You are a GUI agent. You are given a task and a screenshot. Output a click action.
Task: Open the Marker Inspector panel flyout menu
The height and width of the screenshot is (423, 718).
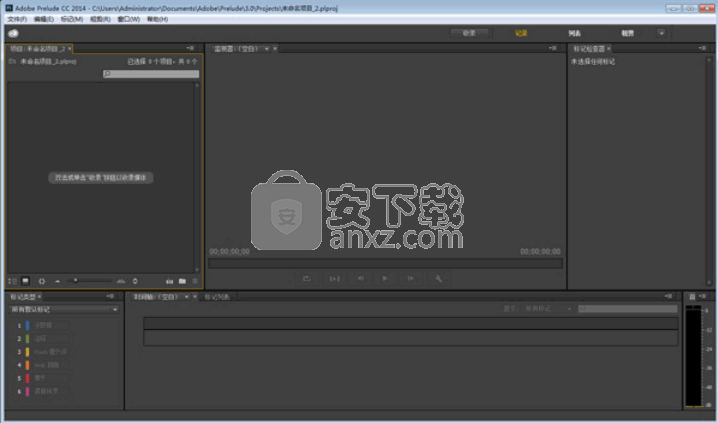click(x=702, y=48)
